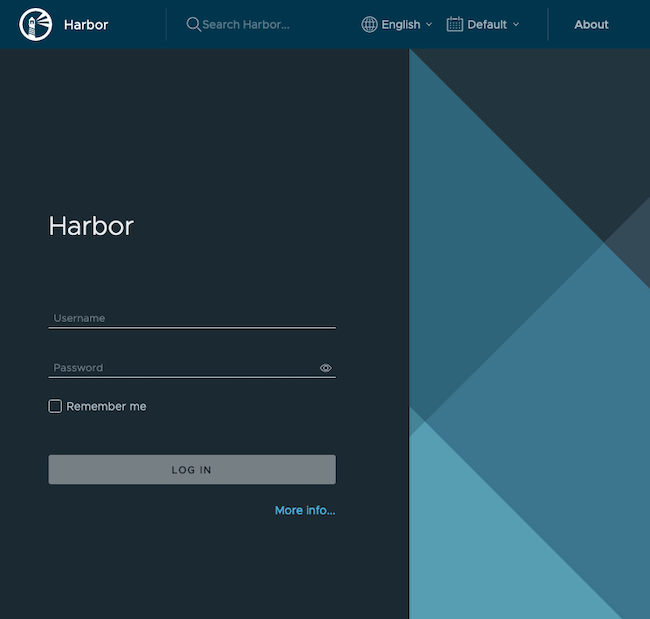Click the chevron next to English

[429, 24]
